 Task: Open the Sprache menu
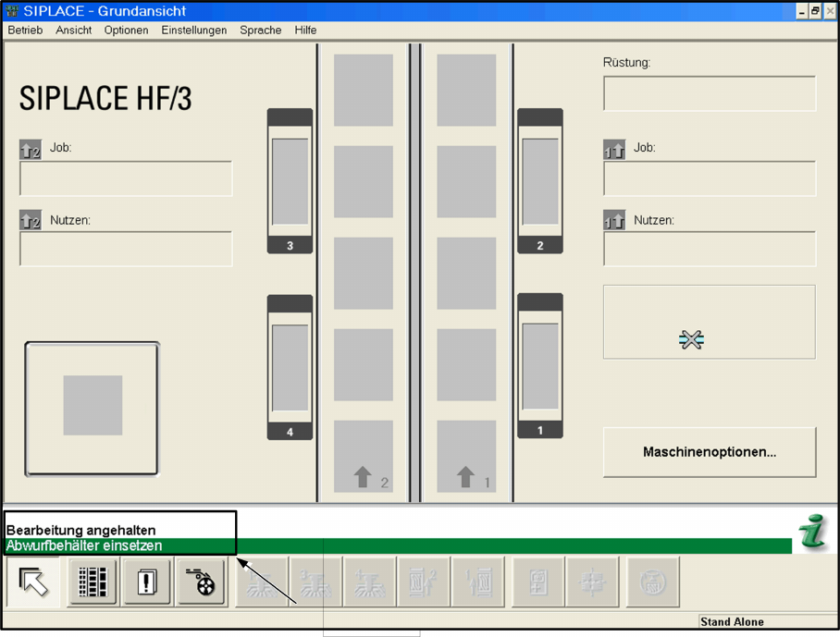(260, 31)
